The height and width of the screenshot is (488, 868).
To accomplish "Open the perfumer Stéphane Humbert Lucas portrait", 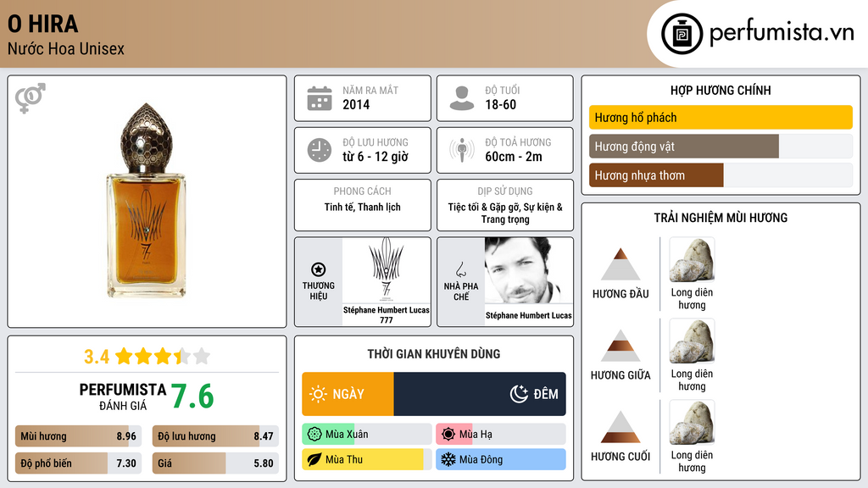I will pyautogui.click(x=529, y=270).
